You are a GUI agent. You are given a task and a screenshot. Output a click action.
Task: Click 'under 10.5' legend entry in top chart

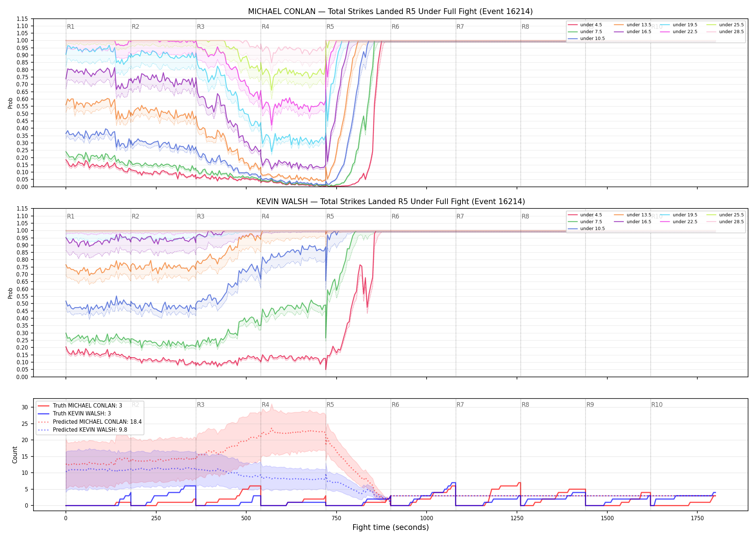pos(586,39)
